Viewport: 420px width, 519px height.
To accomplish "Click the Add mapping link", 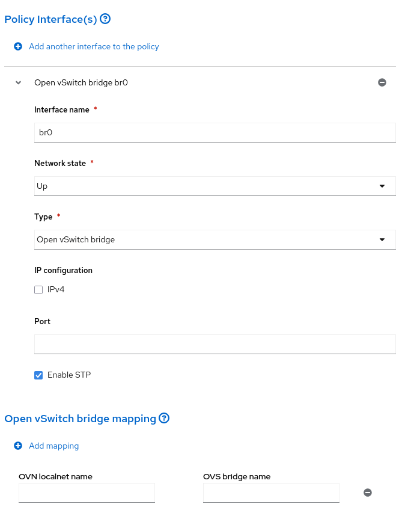I will point(54,446).
